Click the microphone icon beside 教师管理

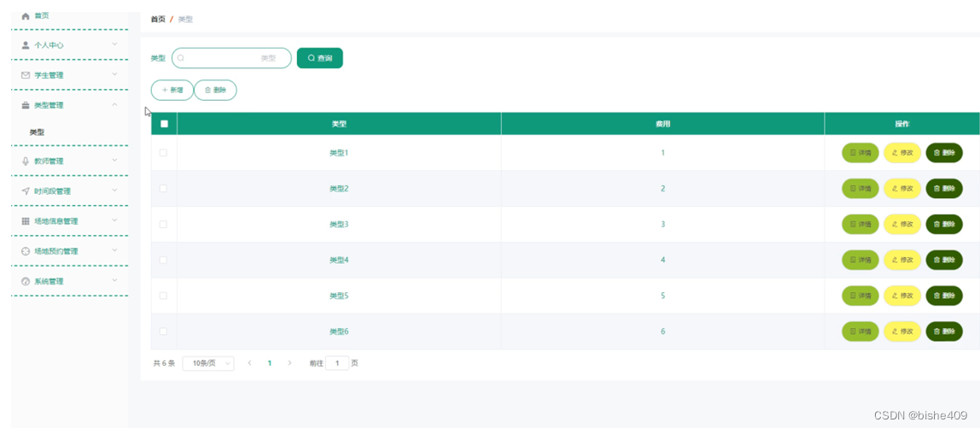(26, 161)
